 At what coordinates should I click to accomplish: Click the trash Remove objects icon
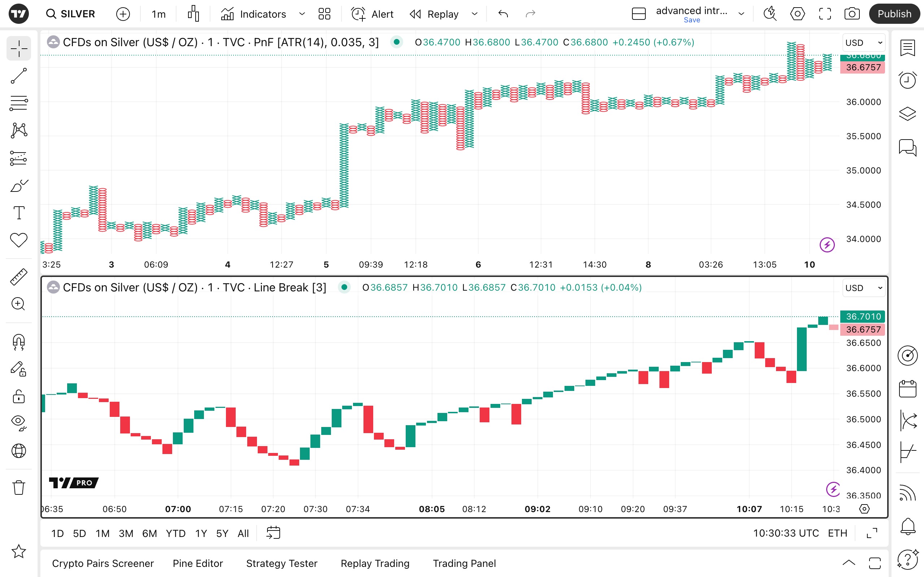pyautogui.click(x=18, y=487)
